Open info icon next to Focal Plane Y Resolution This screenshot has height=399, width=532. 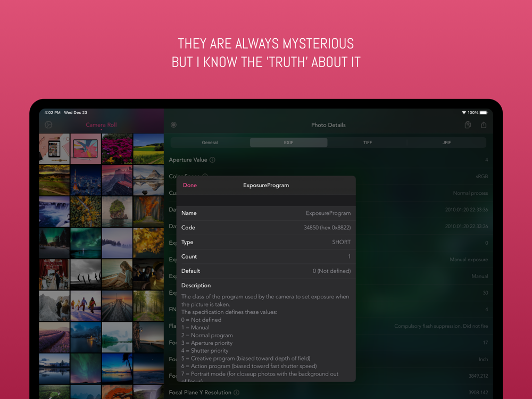coord(237,392)
